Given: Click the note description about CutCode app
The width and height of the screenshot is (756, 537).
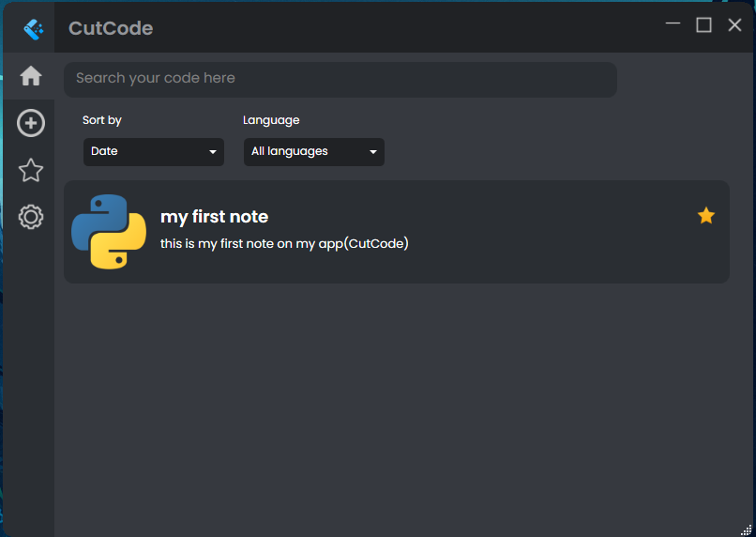Looking at the screenshot, I should tap(284, 244).
